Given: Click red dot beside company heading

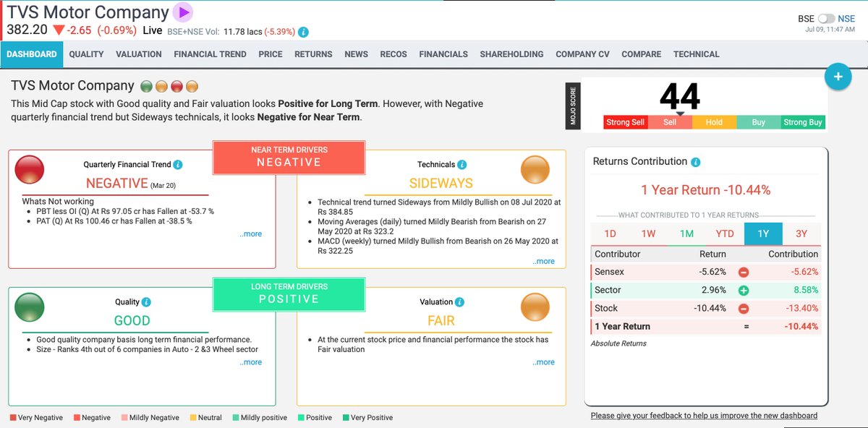Looking at the screenshot, I should coord(176,86).
